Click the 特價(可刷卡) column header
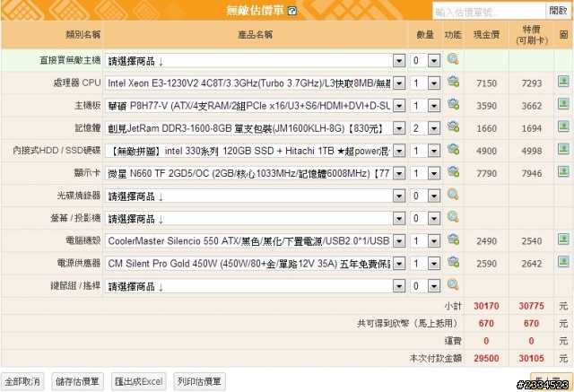Image resolution: width=574 pixels, height=392 pixels. point(532,35)
